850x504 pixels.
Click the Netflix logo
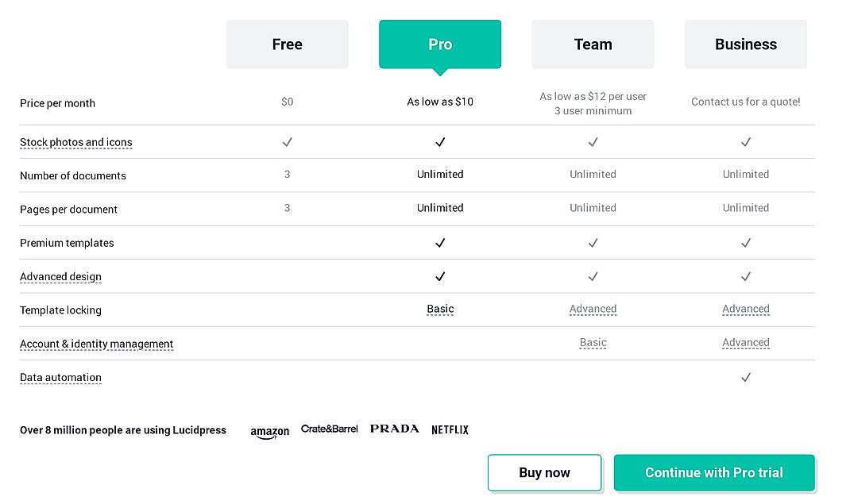pyautogui.click(x=450, y=429)
